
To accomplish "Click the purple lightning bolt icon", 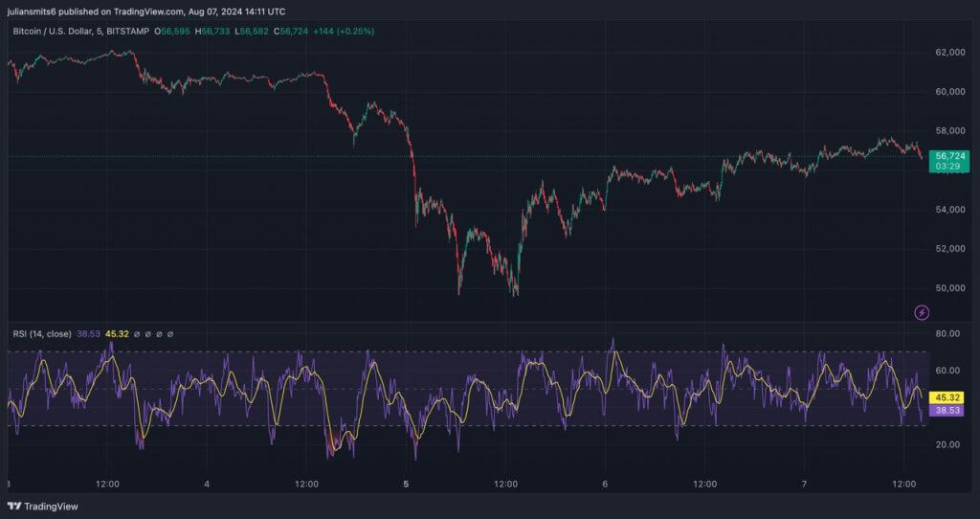I will point(922,312).
